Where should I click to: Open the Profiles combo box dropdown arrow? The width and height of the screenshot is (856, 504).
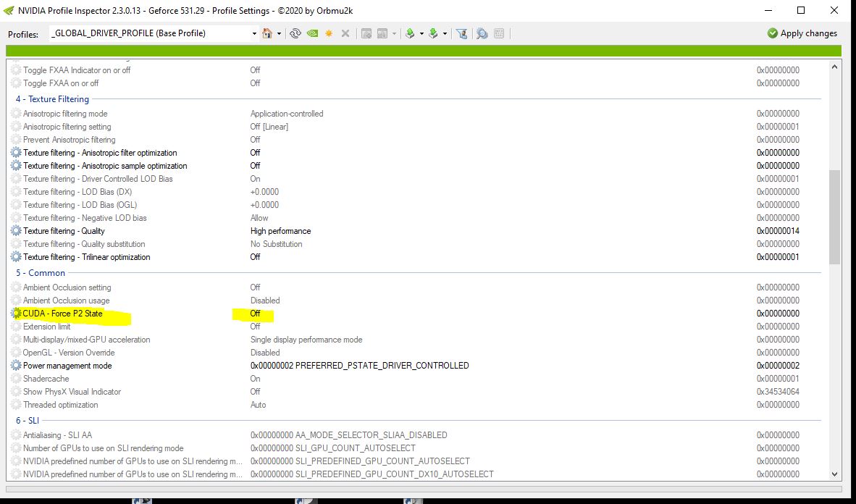tap(254, 34)
